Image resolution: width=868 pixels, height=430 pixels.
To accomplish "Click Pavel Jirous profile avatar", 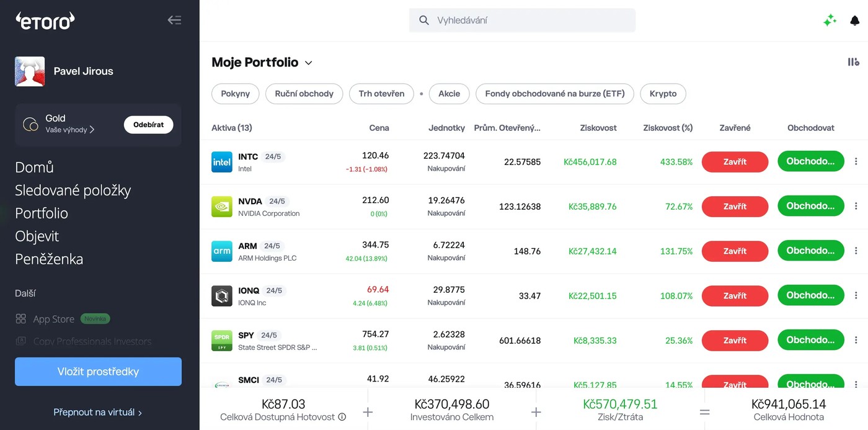I will pyautogui.click(x=30, y=71).
